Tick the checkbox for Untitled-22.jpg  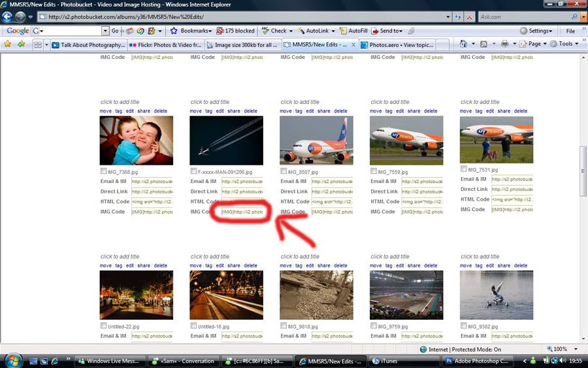[x=103, y=326]
